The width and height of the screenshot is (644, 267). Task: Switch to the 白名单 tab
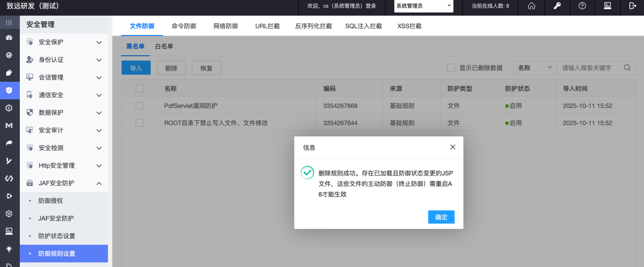164,46
